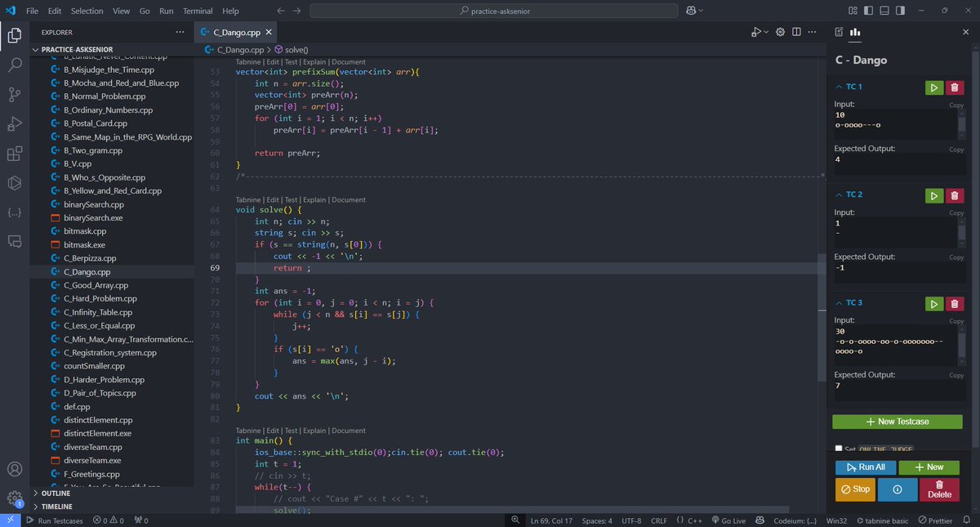
Task: Switch to bar chart tab in side panel
Action: pyautogui.click(x=856, y=32)
